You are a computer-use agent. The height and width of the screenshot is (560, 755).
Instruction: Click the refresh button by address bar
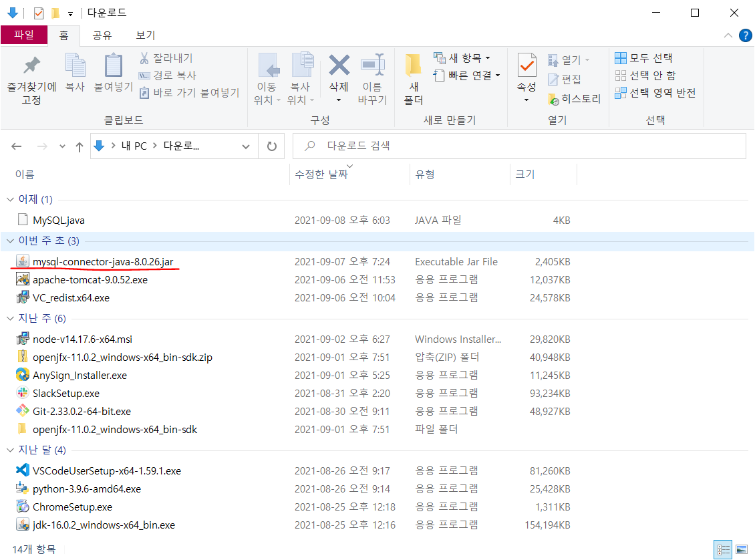272,146
